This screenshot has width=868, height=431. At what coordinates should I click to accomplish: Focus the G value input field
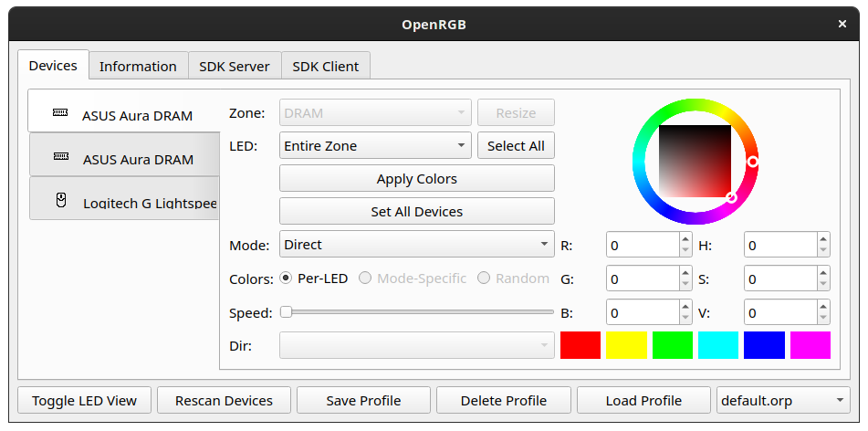pyautogui.click(x=643, y=279)
